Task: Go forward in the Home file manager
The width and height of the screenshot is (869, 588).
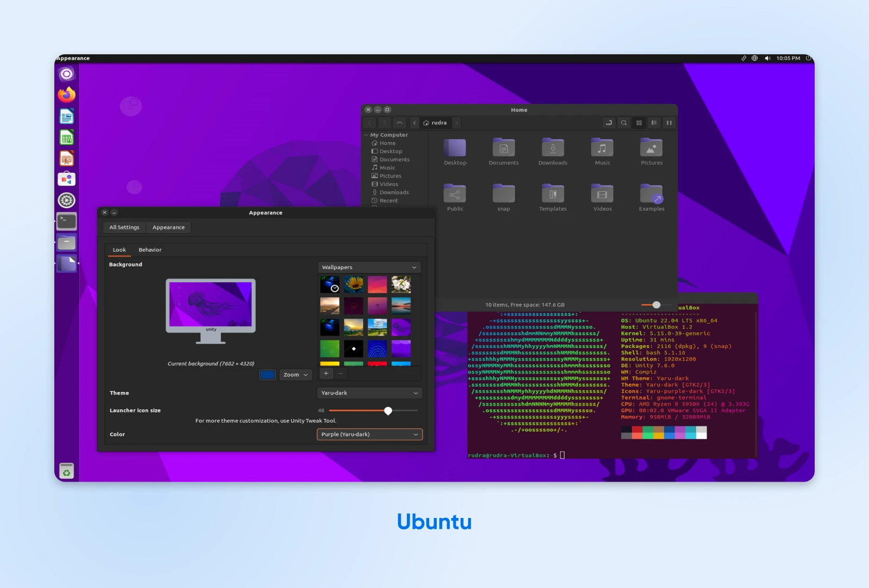Action: 384,123
